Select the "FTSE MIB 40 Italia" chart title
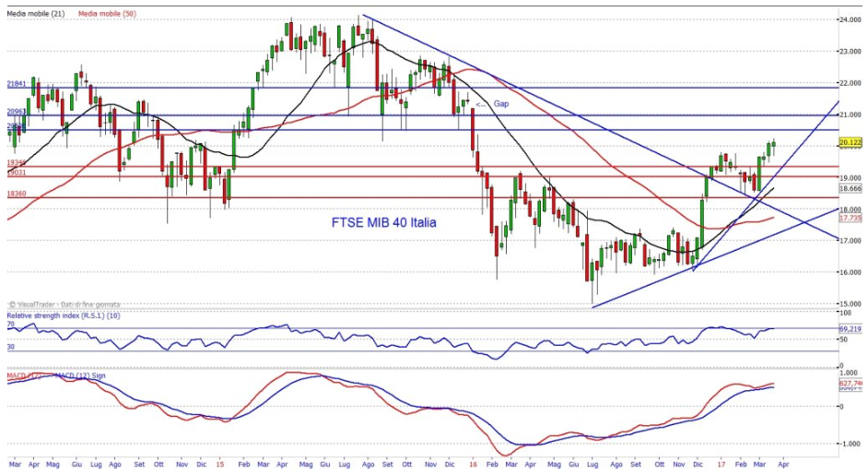Viewport: 868px width, 474px height. coord(383,222)
